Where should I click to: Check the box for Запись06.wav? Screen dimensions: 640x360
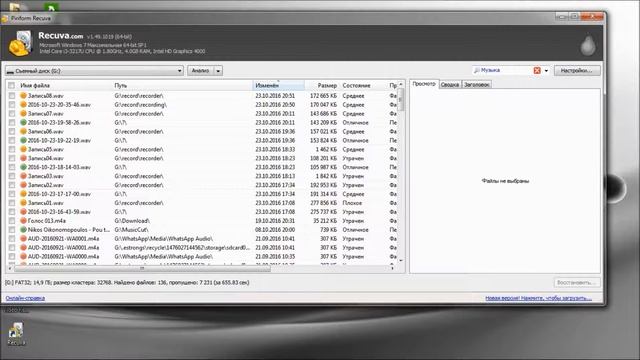coord(11,131)
